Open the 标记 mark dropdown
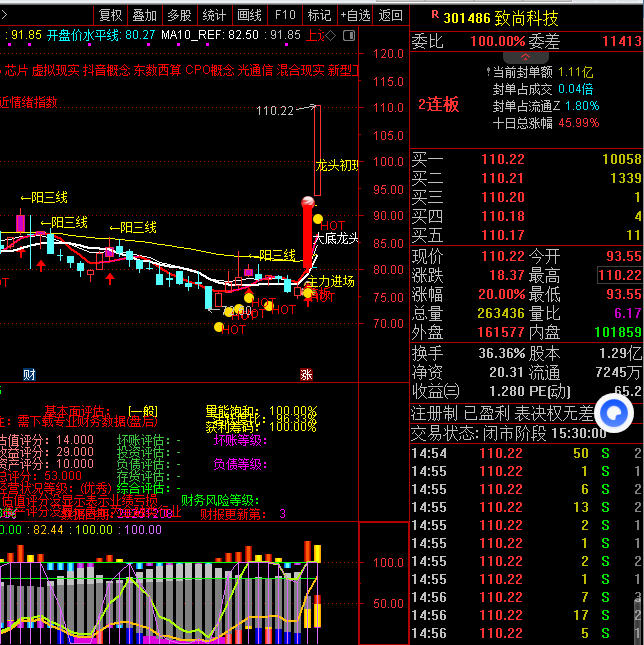Image resolution: width=644 pixels, height=645 pixels. click(x=319, y=15)
